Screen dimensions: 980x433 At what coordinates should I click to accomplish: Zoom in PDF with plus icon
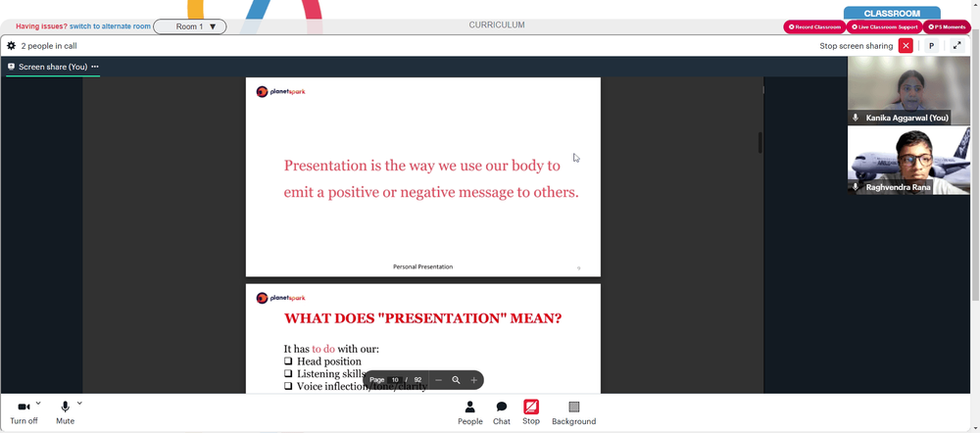click(473, 380)
